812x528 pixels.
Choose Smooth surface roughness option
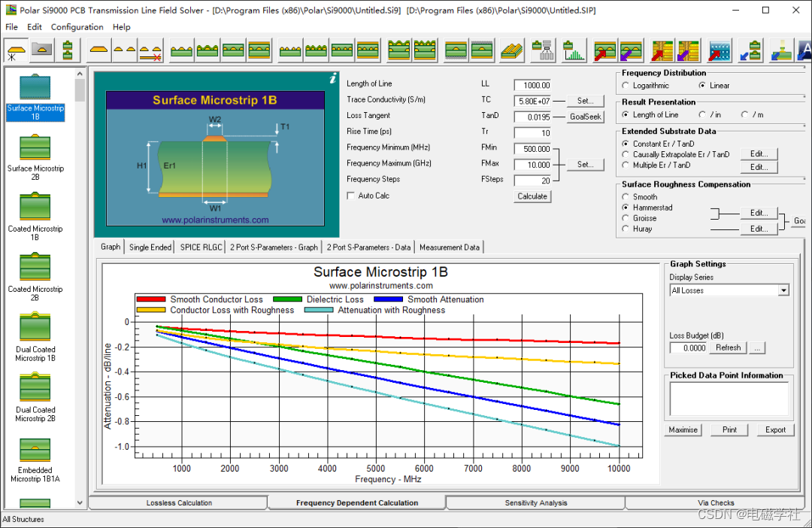(626, 197)
